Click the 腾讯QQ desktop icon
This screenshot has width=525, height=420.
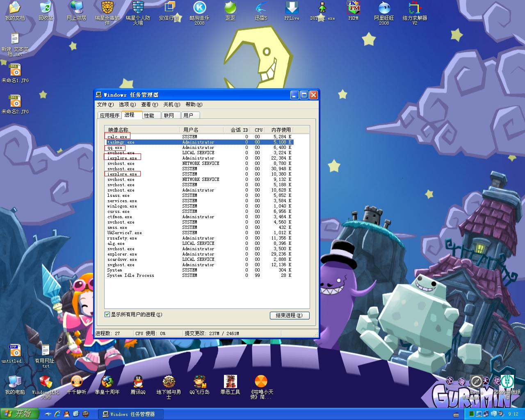(x=138, y=385)
